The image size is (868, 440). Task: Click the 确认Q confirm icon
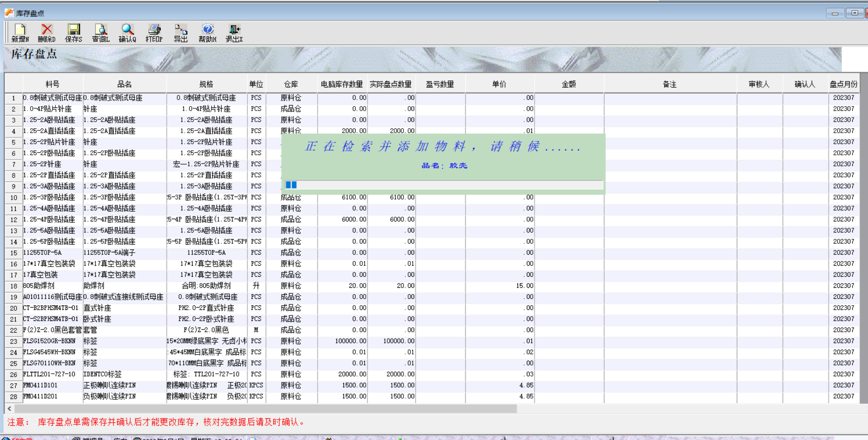point(127,33)
